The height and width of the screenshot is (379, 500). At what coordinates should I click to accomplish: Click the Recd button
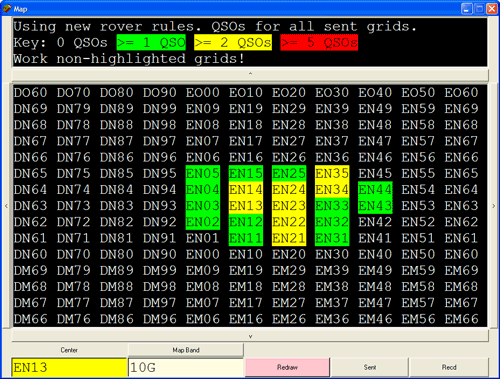tap(449, 367)
